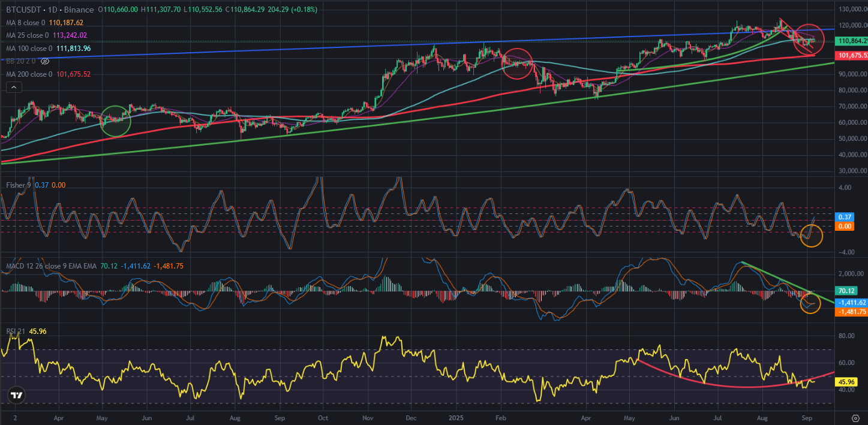The height and width of the screenshot is (425, 868).
Task: Click the 30,000.00 price scale label
Action: (852, 171)
